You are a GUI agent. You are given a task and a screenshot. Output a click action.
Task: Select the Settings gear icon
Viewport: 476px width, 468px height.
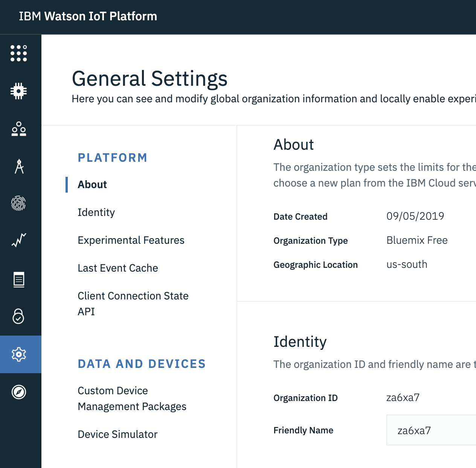19,354
